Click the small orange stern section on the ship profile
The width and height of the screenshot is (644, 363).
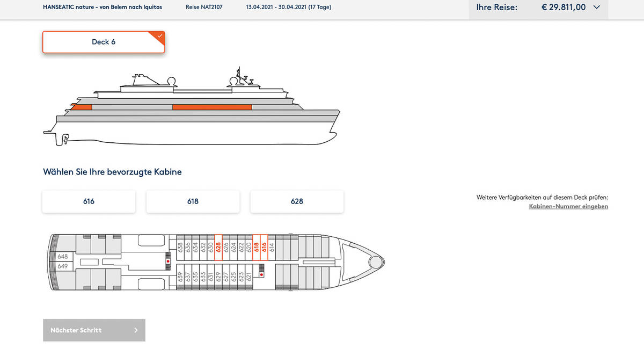coord(82,107)
